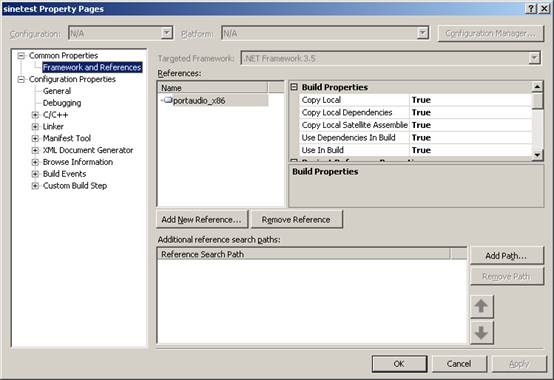This screenshot has height=380, width=554.
Task: Expand the Build Events node
Action: [35, 174]
